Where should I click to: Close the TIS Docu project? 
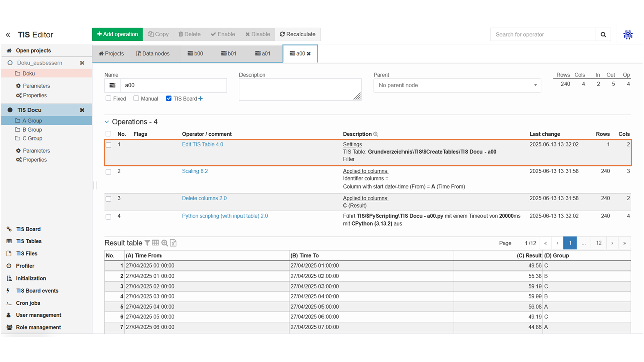(x=82, y=110)
